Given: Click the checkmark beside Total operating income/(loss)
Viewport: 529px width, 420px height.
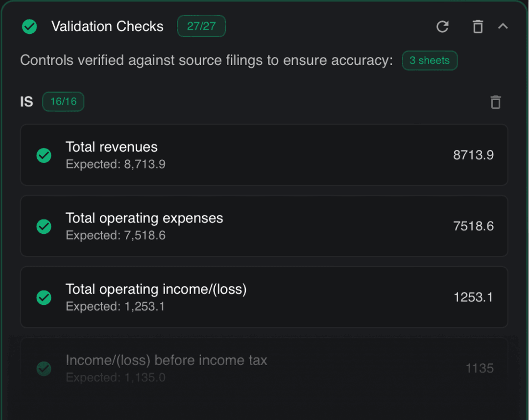Looking at the screenshot, I should 44,297.
